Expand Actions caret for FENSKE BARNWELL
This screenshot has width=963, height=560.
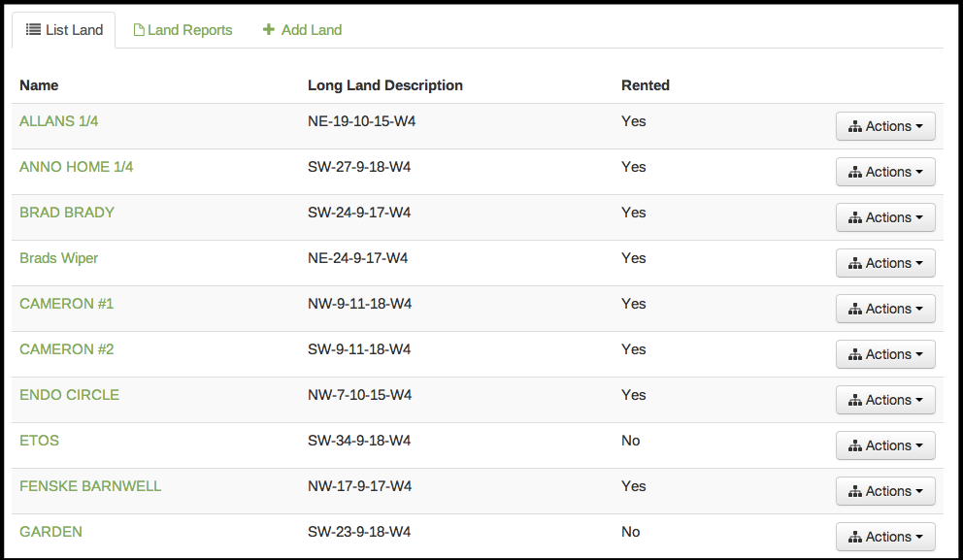pyautogui.click(x=918, y=491)
